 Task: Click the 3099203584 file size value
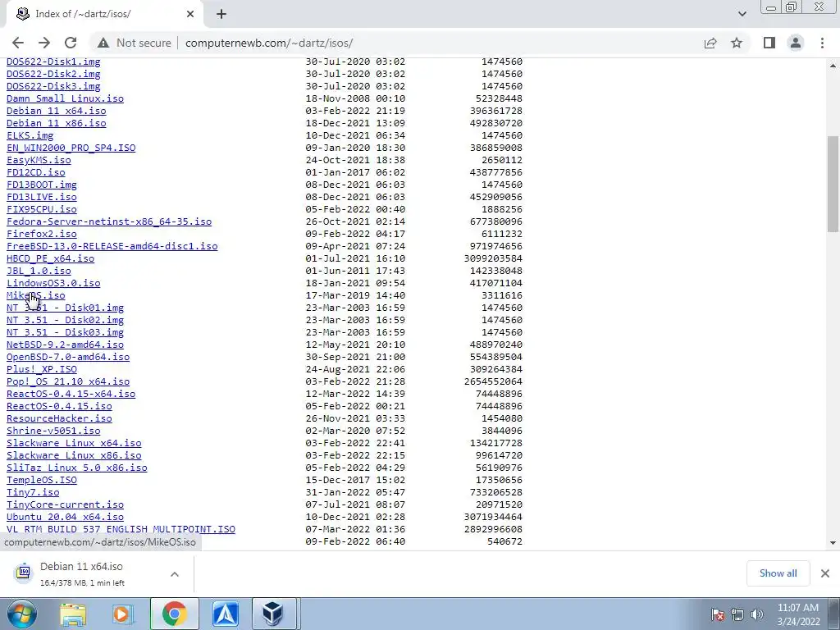(493, 258)
